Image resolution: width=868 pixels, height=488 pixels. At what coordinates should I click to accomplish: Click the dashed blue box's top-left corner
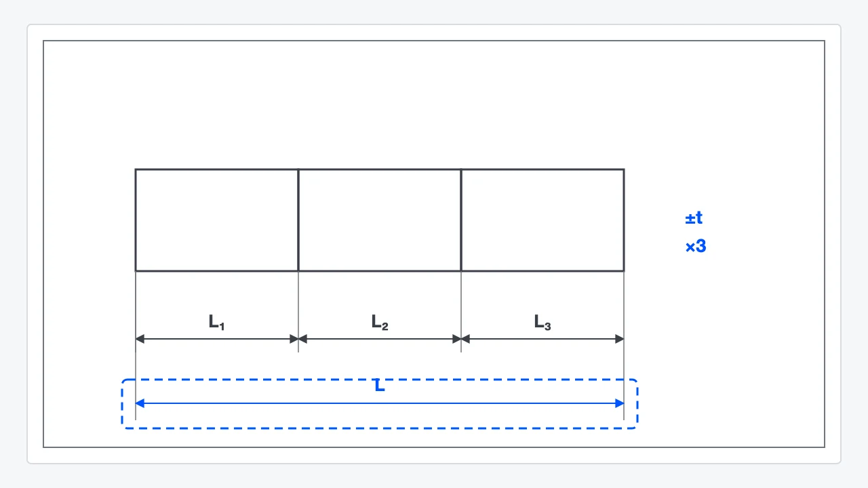123,381
